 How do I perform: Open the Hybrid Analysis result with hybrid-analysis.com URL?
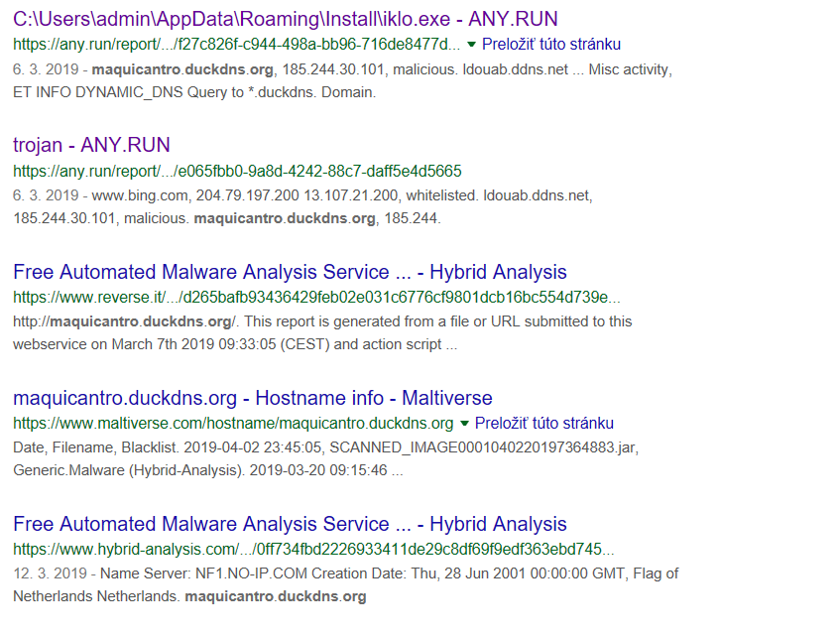tap(290, 524)
